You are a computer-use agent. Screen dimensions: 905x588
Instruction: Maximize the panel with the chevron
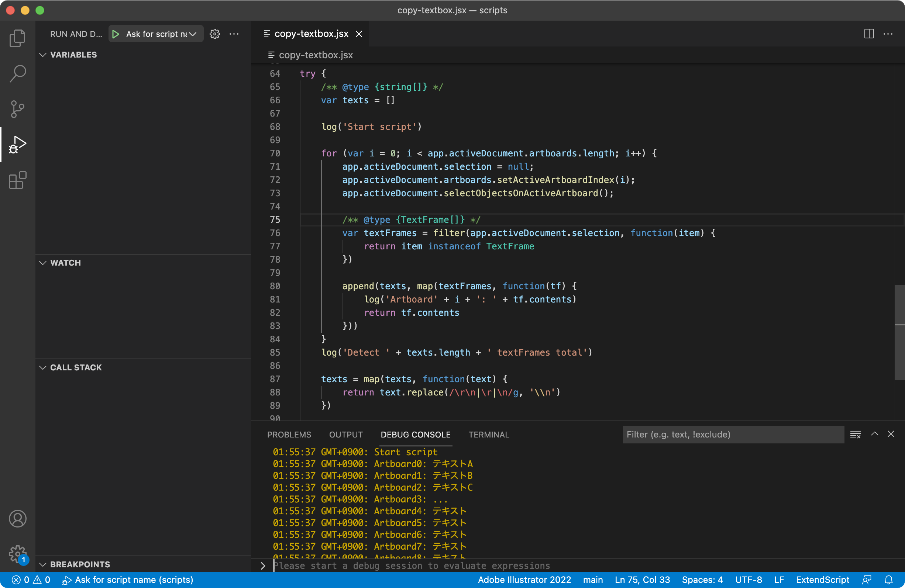point(874,434)
